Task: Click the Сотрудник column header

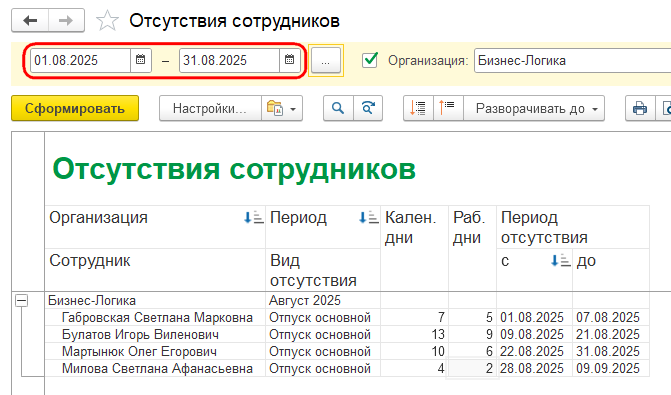Action: click(x=155, y=270)
